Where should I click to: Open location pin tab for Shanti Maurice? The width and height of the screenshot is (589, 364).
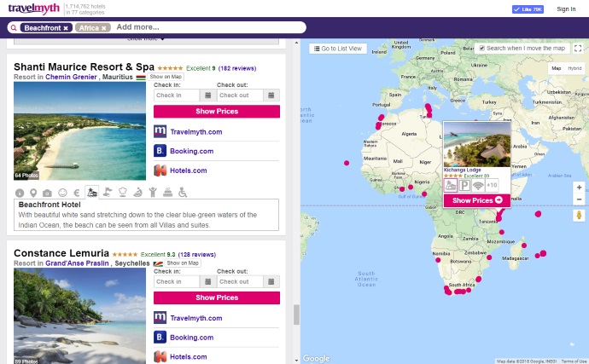click(x=33, y=193)
